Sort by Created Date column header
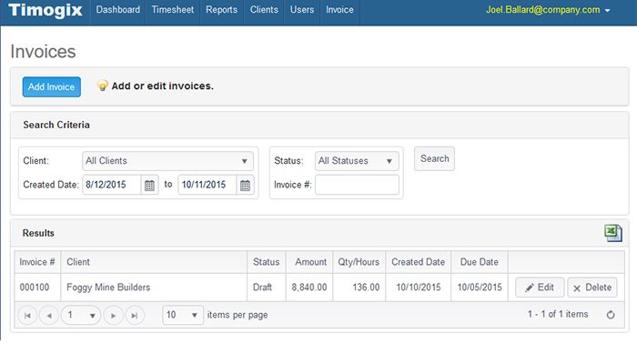The height and width of the screenshot is (364, 637). point(418,262)
